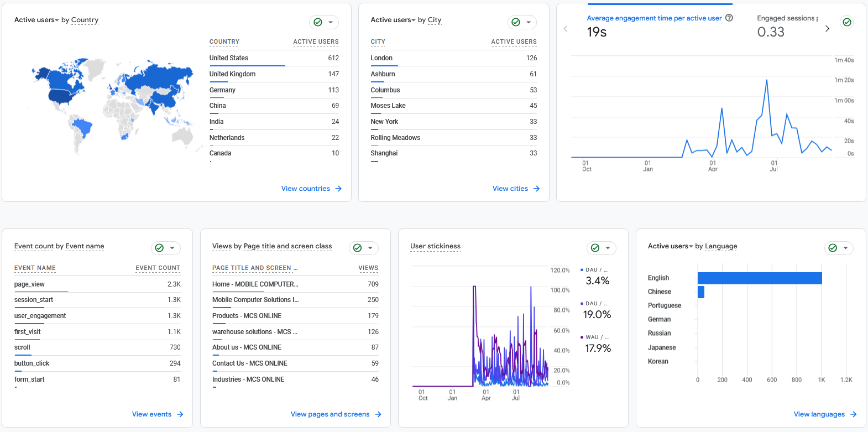This screenshot has height=432, width=868.
Task: Open the dropdown arrow in Event count card
Action: coord(172,248)
